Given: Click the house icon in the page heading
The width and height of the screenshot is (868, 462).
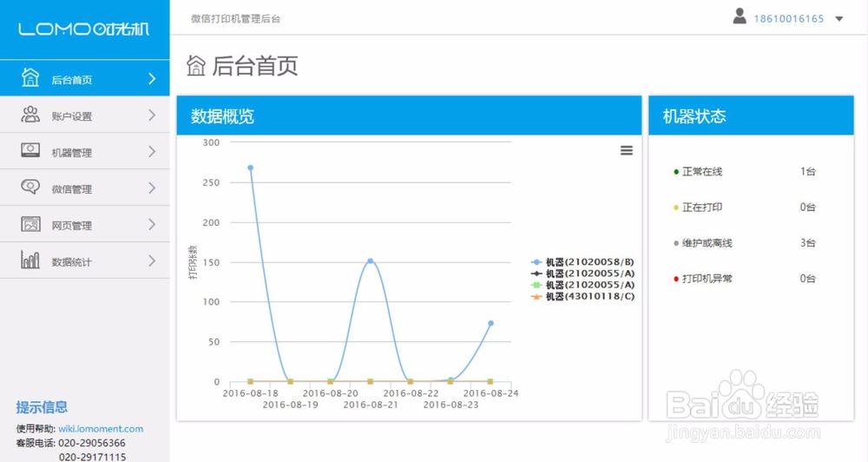Looking at the screenshot, I should click(196, 65).
